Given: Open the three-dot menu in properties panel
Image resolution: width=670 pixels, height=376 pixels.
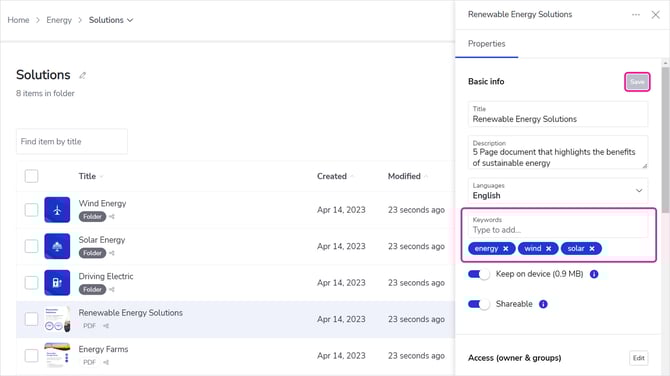Looking at the screenshot, I should (636, 15).
